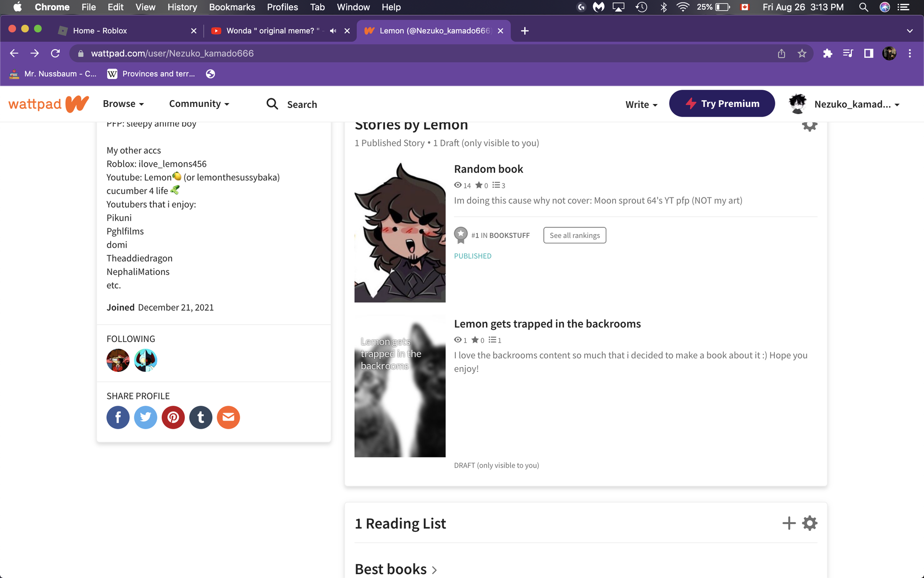Click Try Premium button

pos(722,104)
